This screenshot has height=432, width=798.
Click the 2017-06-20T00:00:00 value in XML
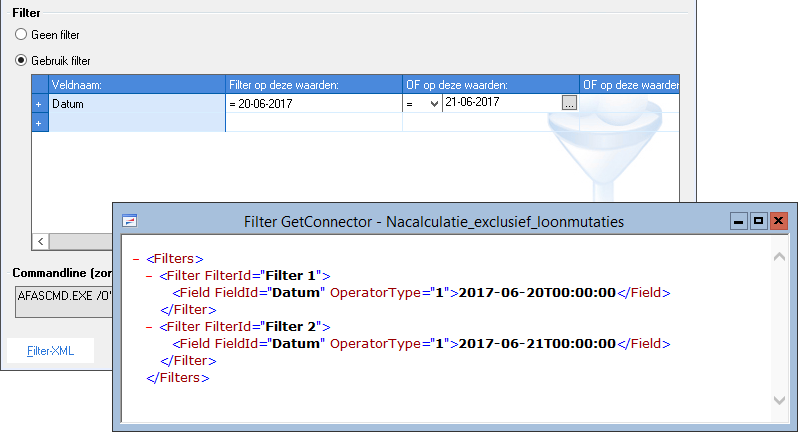click(537, 293)
